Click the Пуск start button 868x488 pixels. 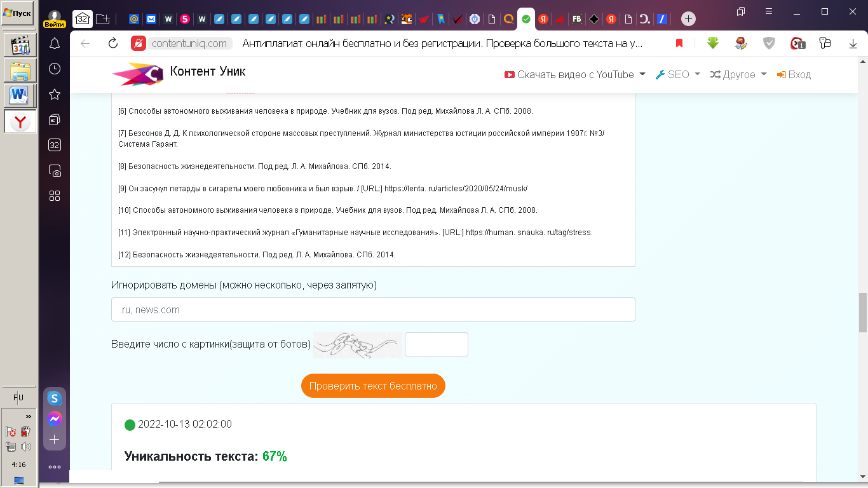[18, 13]
